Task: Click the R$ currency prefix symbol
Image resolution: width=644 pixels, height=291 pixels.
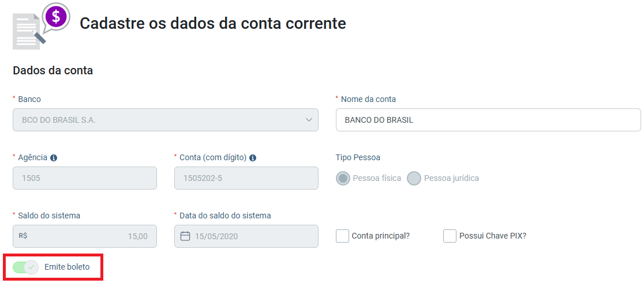Action: pyautogui.click(x=23, y=236)
